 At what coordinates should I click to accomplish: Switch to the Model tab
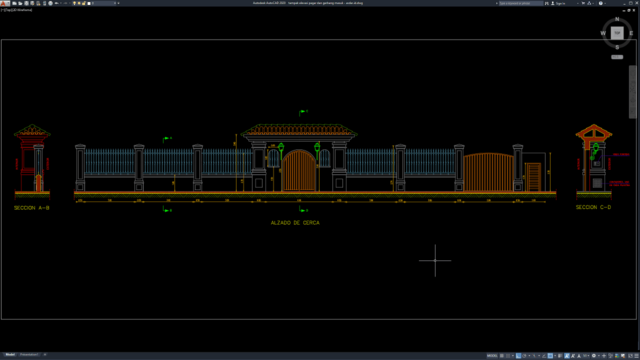(x=10, y=355)
